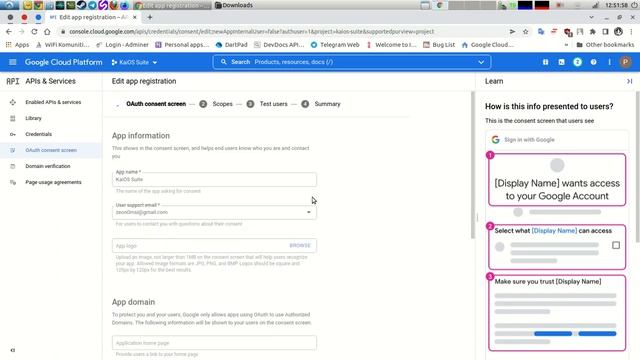Focus the Application home page field

(214, 343)
